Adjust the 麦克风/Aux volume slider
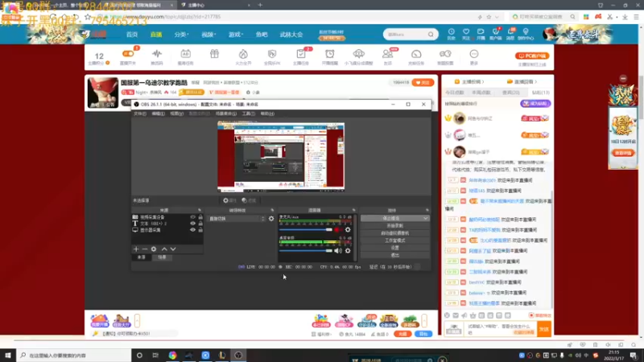The width and height of the screenshot is (644, 362). pos(306,230)
